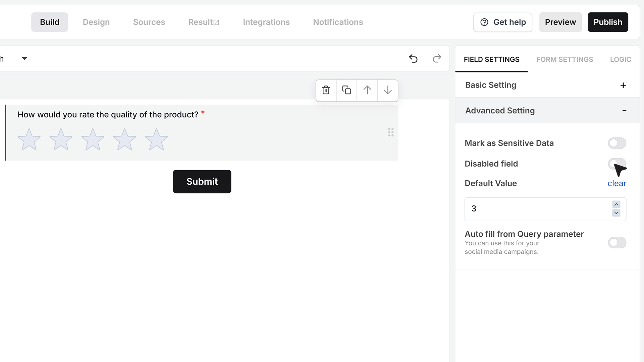Screen dimensions: 644x362
Task: Select the fifth rating star
Action: point(156,139)
